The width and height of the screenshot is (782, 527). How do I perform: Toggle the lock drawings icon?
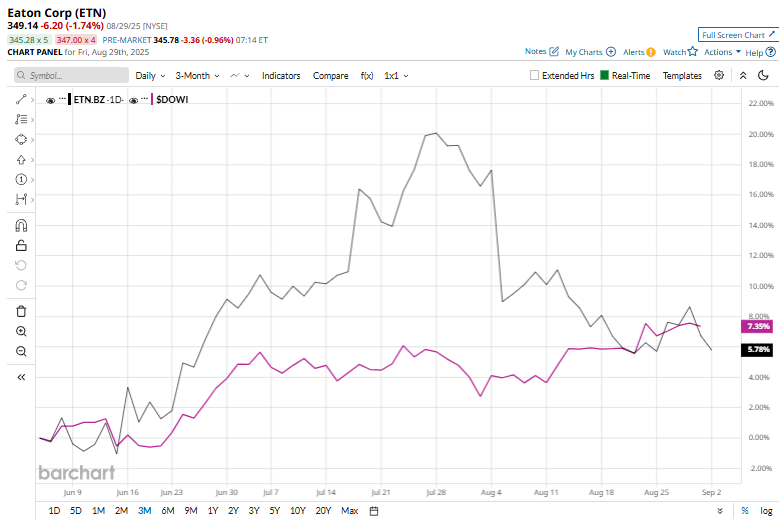(21, 245)
